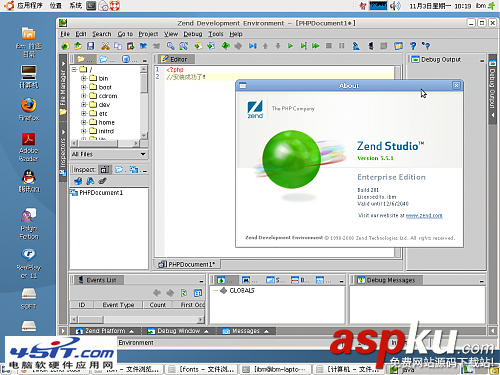Expand the dev folder node

coord(84,105)
